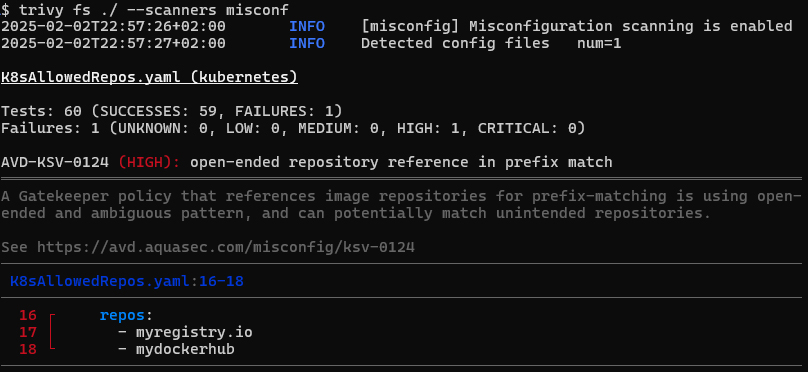Select the underlined K8sAllowedRepos.yaml (kubernetes) heading
Viewport: 808px width, 372px height.
[x=149, y=77]
